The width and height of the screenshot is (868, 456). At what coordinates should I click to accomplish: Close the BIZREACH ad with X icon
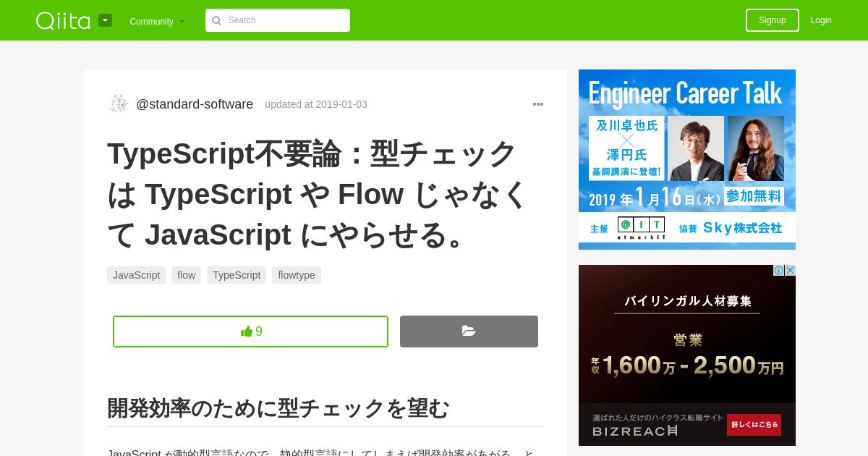(790, 270)
